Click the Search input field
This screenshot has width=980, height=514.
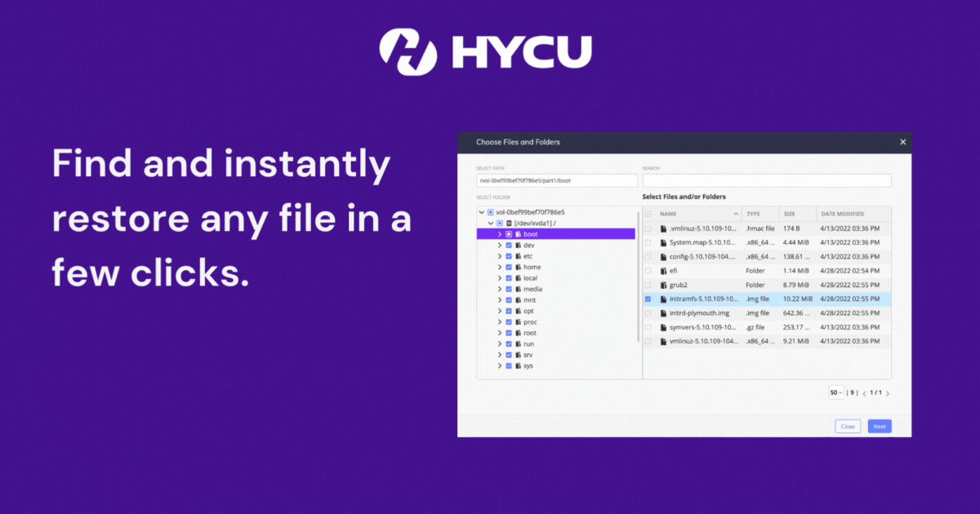pyautogui.click(x=767, y=180)
